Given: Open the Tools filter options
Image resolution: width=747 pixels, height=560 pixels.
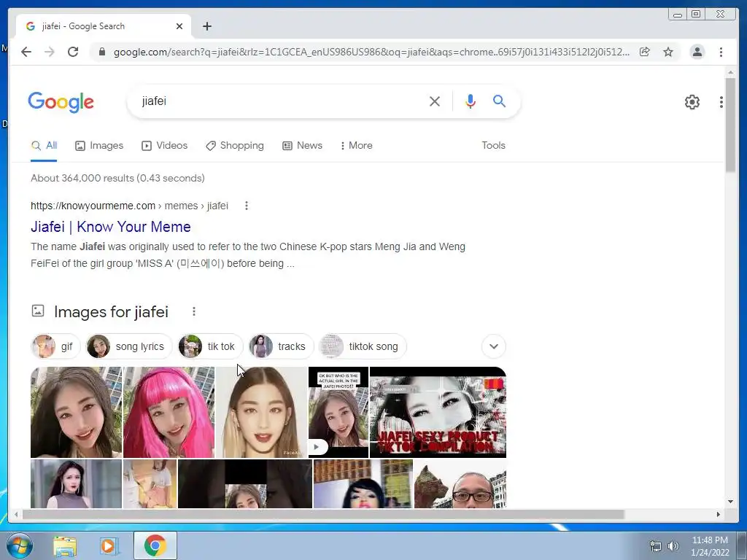Looking at the screenshot, I should pos(493,146).
